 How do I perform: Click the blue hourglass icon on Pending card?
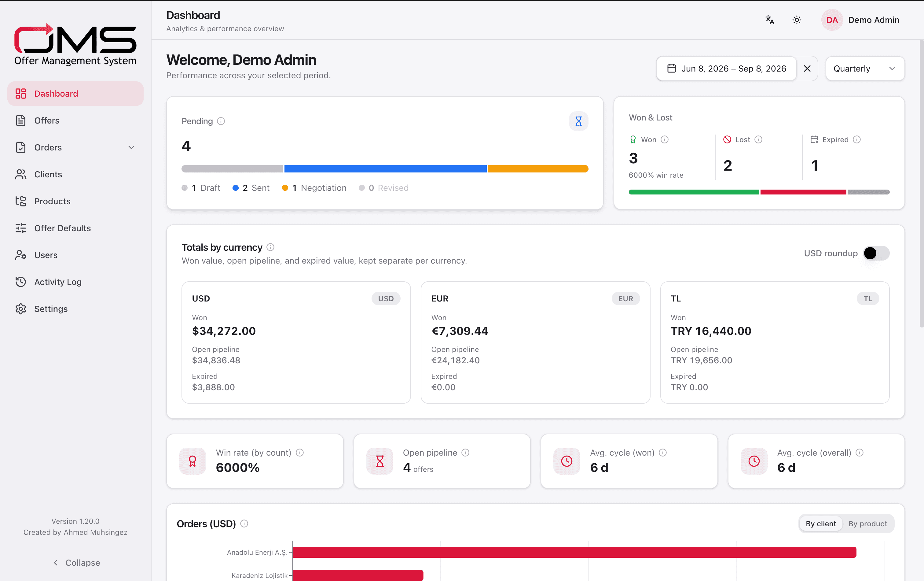579,121
